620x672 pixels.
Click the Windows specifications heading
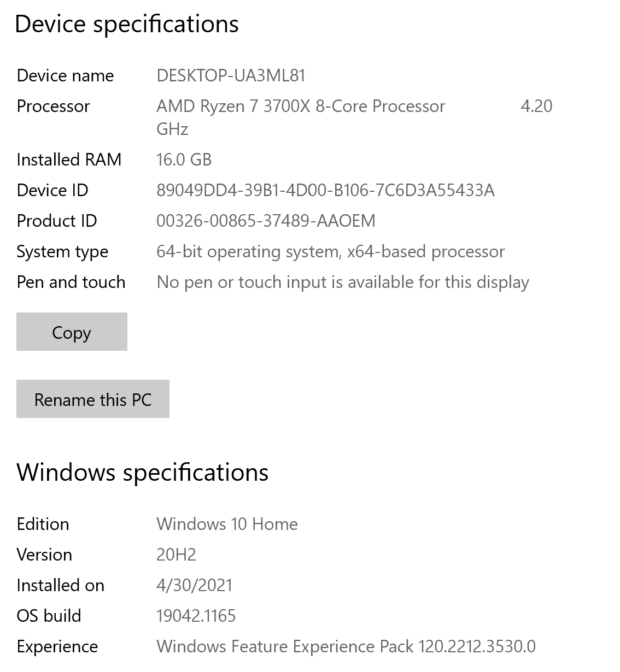pyautogui.click(x=142, y=472)
